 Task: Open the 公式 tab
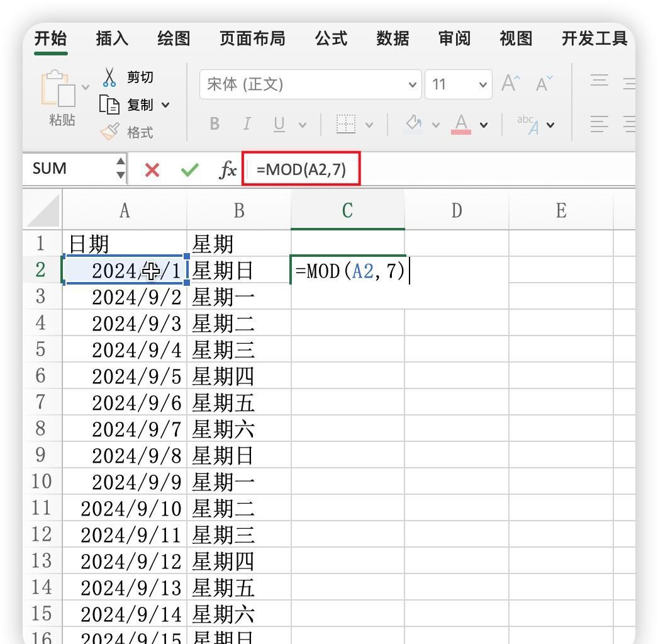tap(331, 38)
